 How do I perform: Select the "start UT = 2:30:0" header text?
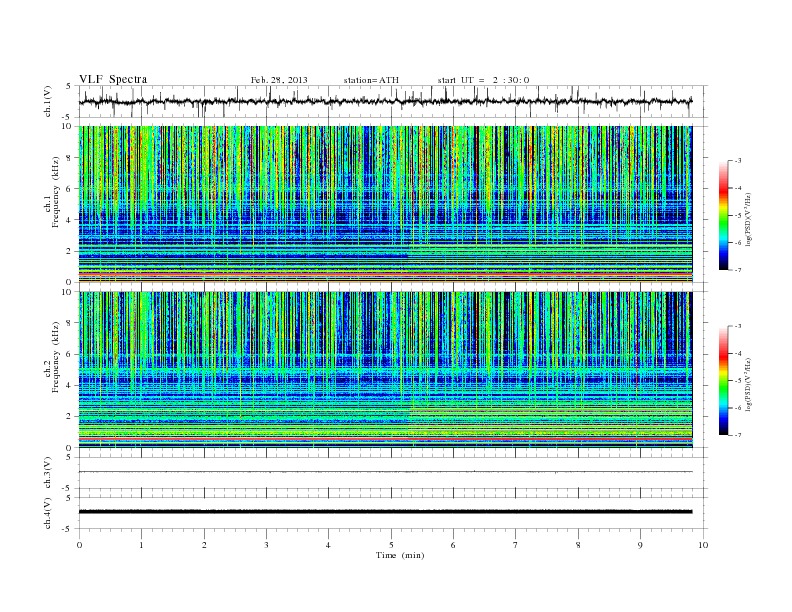point(483,80)
